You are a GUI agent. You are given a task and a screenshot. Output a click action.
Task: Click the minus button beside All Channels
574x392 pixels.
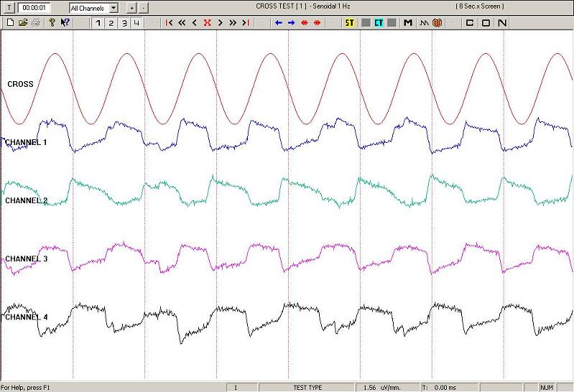143,8
